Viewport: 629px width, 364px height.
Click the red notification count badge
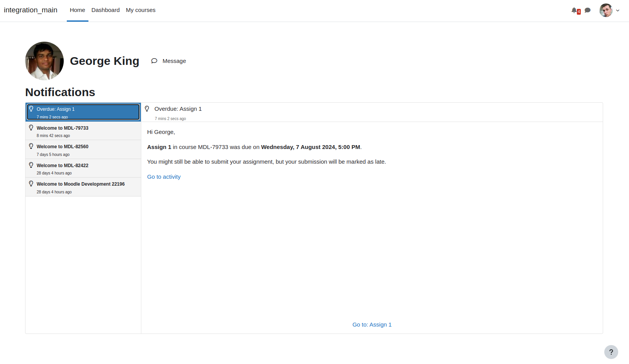pos(579,12)
